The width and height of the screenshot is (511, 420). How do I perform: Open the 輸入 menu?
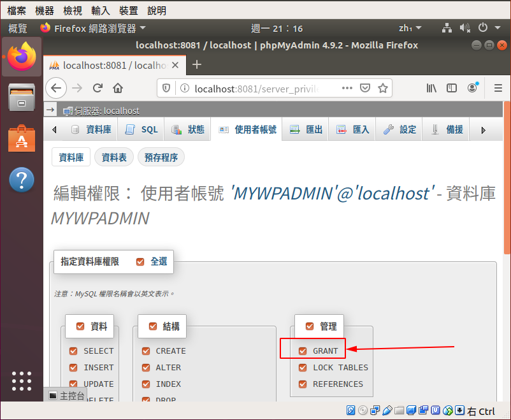[x=101, y=11]
